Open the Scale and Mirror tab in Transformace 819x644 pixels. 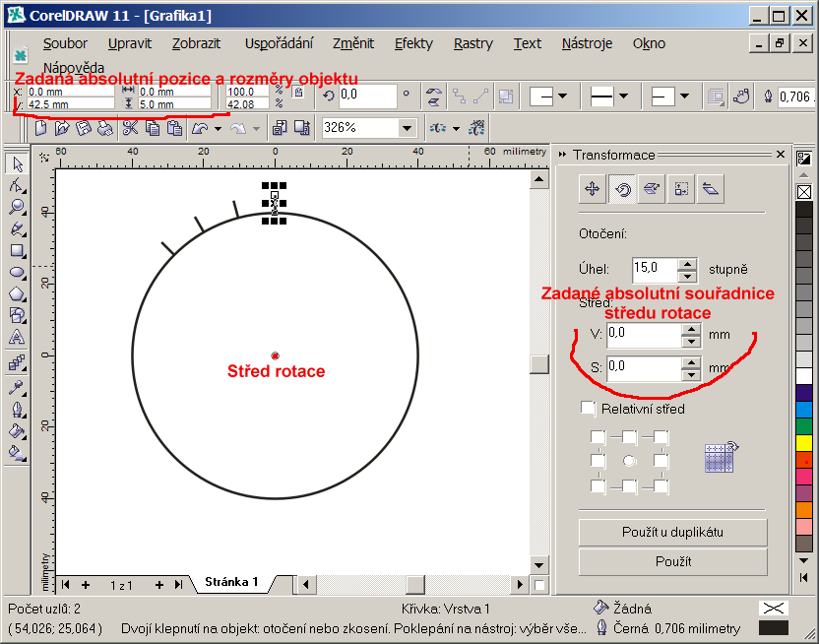pos(652,188)
